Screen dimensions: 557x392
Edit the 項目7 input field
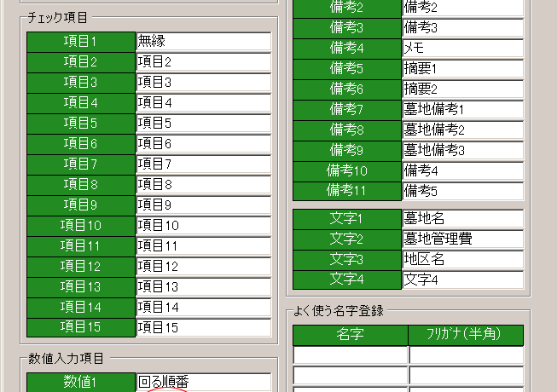[204, 164]
